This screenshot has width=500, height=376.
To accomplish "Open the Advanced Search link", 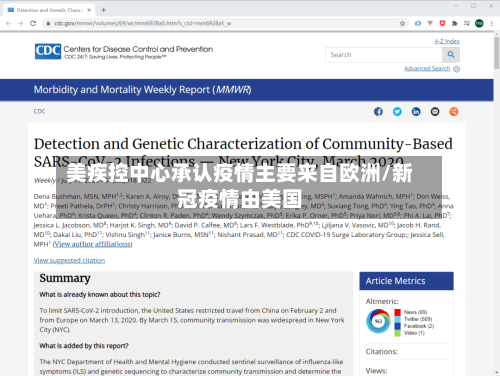I will click(427, 68).
